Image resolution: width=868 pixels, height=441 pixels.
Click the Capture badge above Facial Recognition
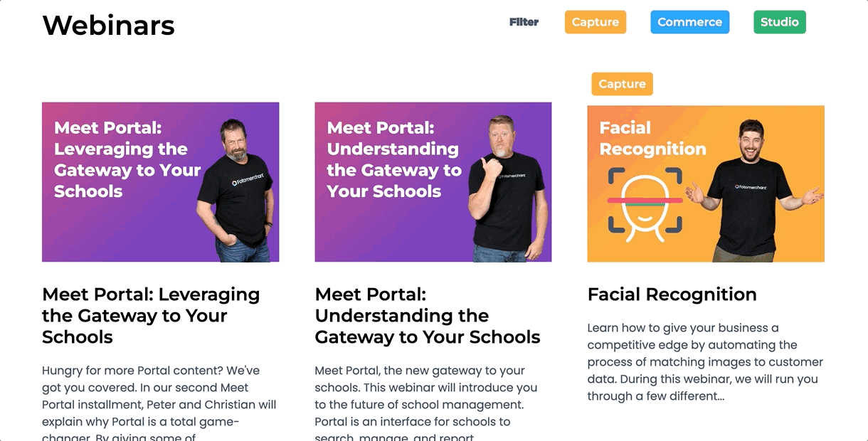622,84
